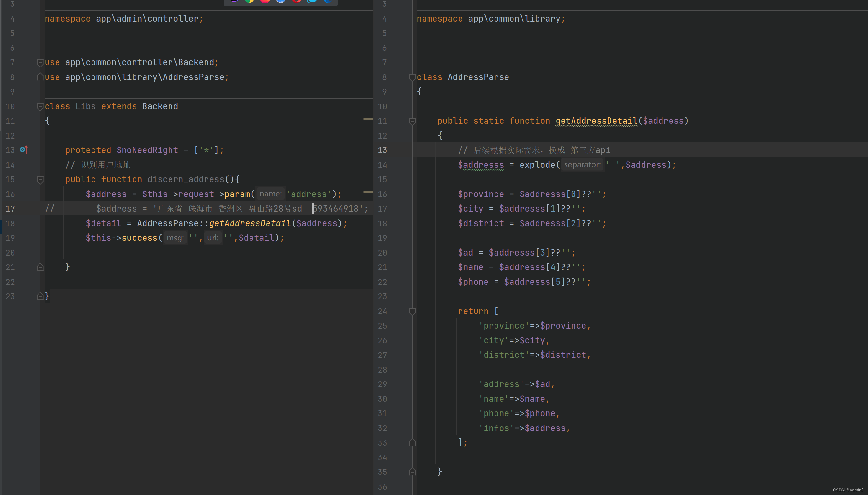Click $name assignment on line 21
Image resolution: width=868 pixels, height=495 pixels.
click(x=522, y=267)
